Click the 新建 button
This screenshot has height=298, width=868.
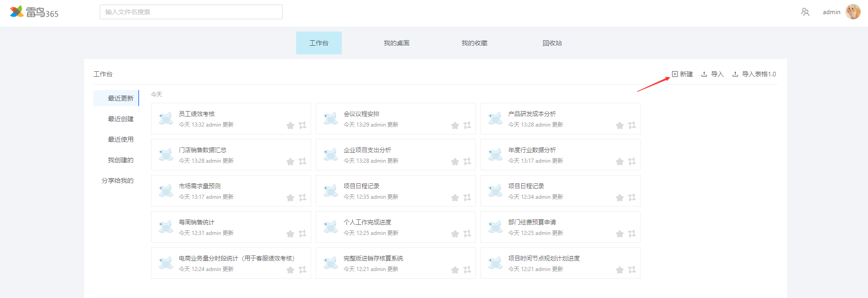682,74
